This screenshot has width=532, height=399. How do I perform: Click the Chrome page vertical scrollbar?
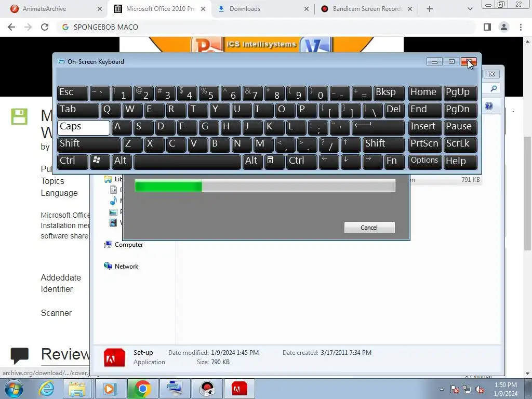point(527,193)
